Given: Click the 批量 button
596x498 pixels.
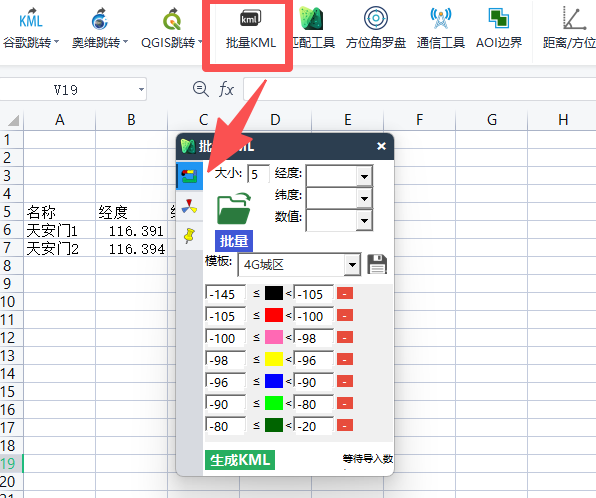Looking at the screenshot, I should tap(234, 241).
